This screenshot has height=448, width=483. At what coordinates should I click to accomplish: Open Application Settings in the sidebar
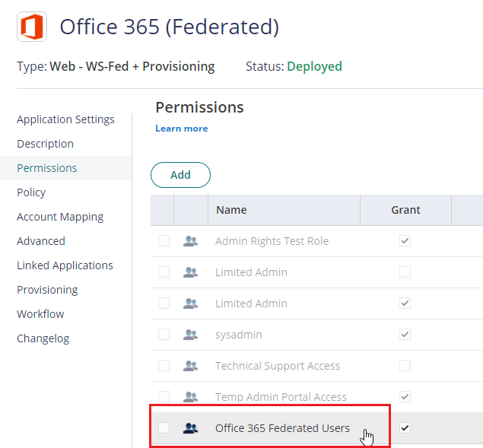tap(65, 119)
